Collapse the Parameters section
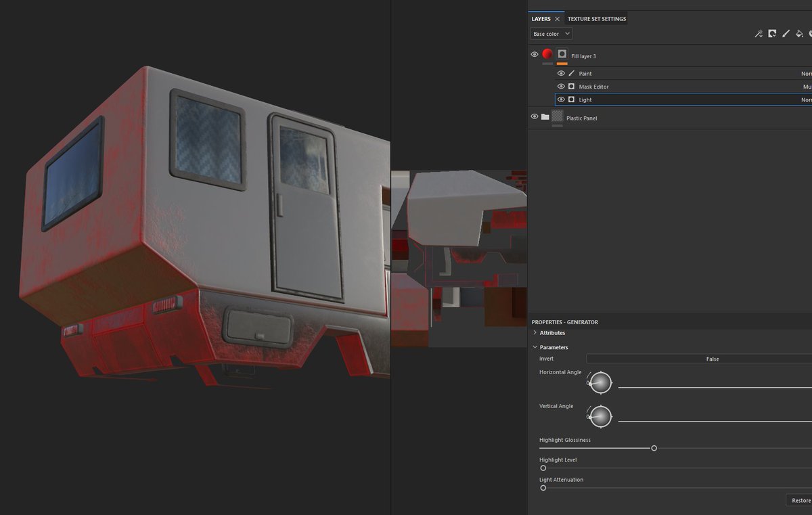 point(535,346)
